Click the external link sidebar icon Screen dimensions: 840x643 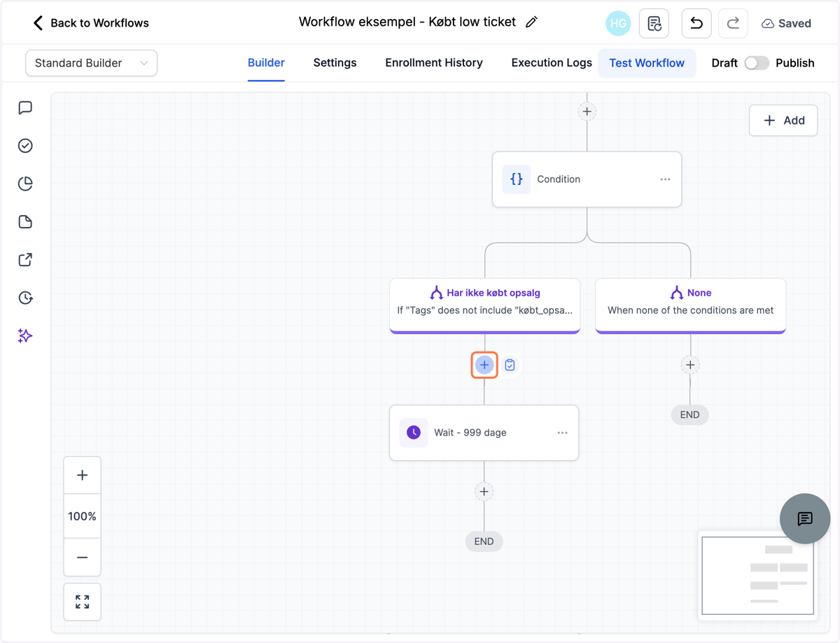click(x=25, y=260)
